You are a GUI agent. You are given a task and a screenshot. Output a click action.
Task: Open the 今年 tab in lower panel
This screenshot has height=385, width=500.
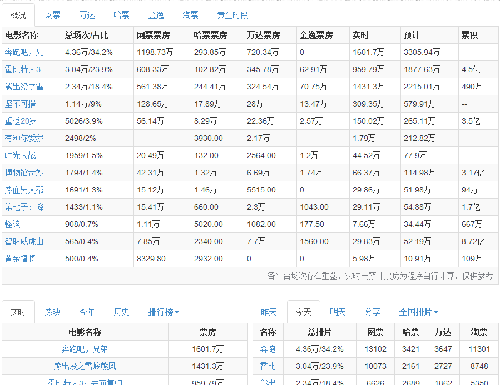[x=87, y=312]
